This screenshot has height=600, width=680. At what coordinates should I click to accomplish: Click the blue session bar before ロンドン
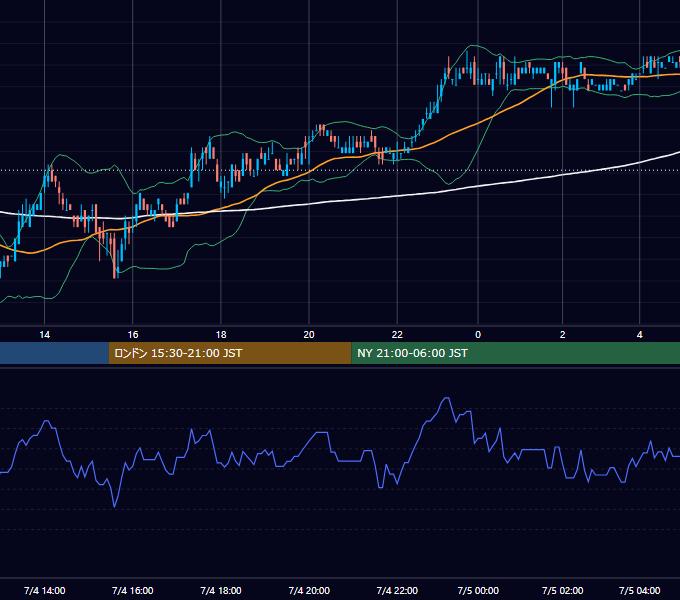click(x=54, y=353)
